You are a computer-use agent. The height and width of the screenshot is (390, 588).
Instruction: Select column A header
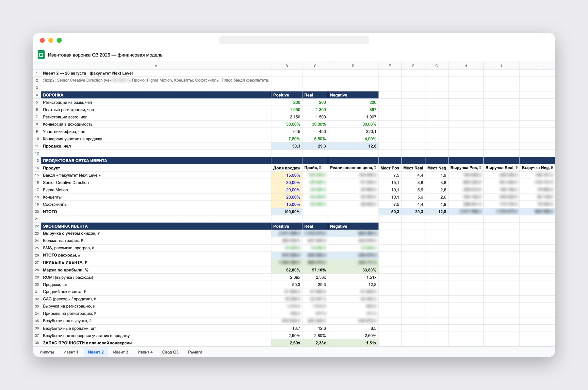tap(156, 66)
